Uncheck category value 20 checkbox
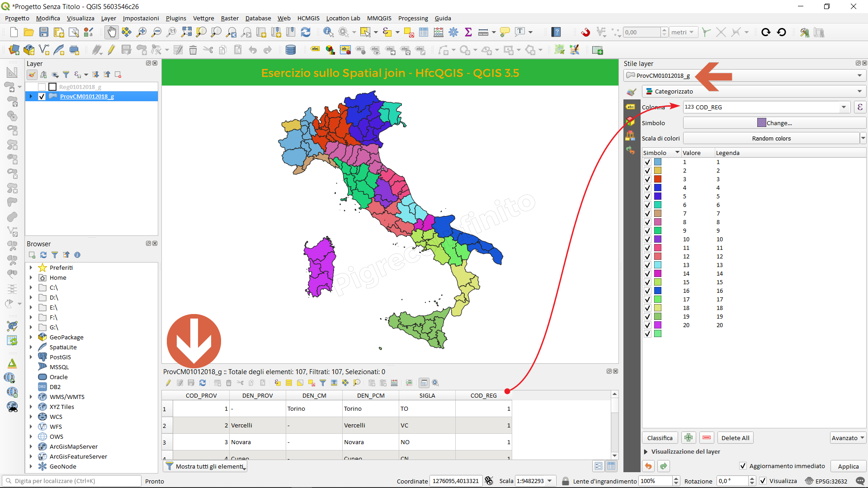The width and height of the screenshot is (868, 488). point(647,325)
